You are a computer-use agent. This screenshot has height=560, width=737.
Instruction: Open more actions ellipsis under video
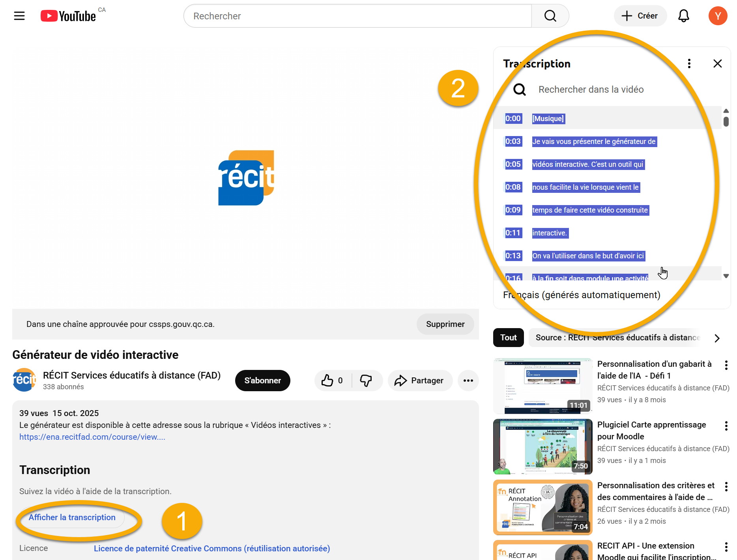click(x=468, y=381)
